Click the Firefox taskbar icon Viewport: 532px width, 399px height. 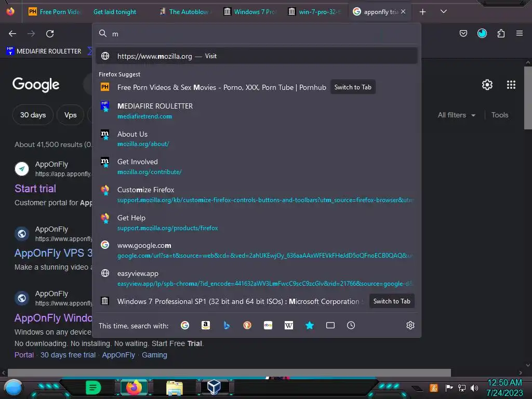click(x=134, y=388)
